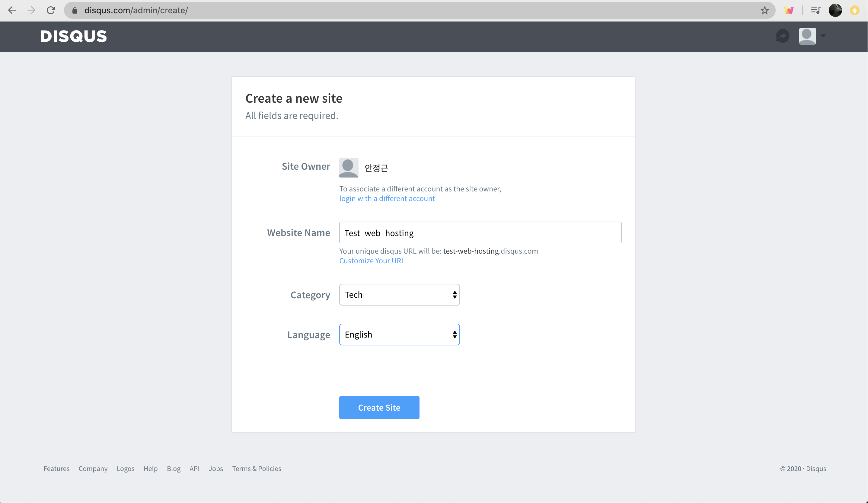This screenshot has height=503, width=868.
Task: Open the colorful W browser extension
Action: (x=789, y=10)
